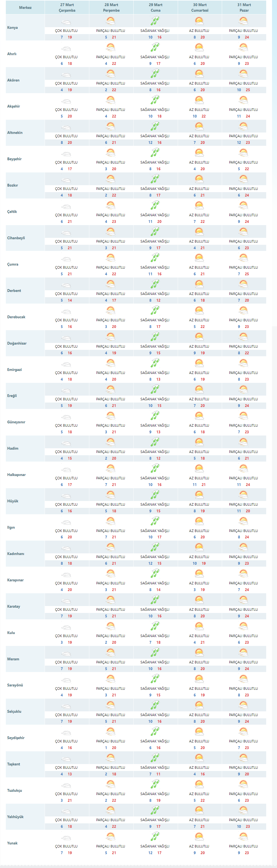Viewport: 277px width, 868px height.
Task: Click Selçuklu's SAĞANAK YAĞIŞLI label
Action: click(155, 715)
